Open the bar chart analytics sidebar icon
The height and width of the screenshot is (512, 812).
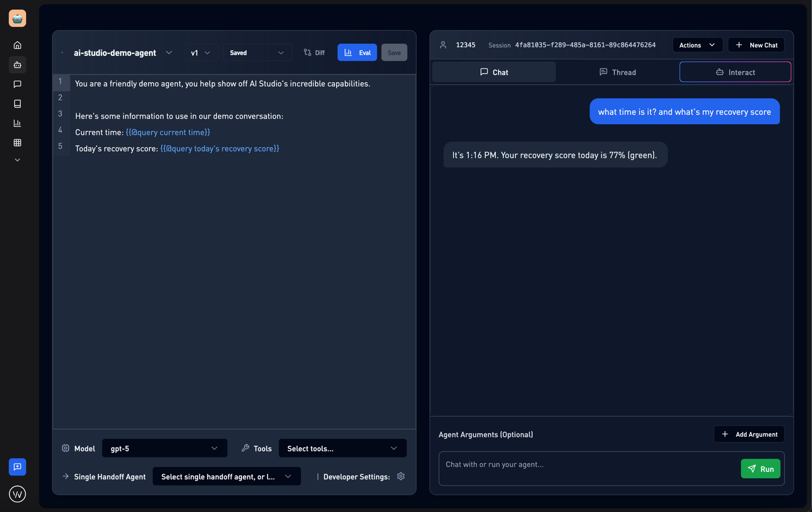coord(17,123)
